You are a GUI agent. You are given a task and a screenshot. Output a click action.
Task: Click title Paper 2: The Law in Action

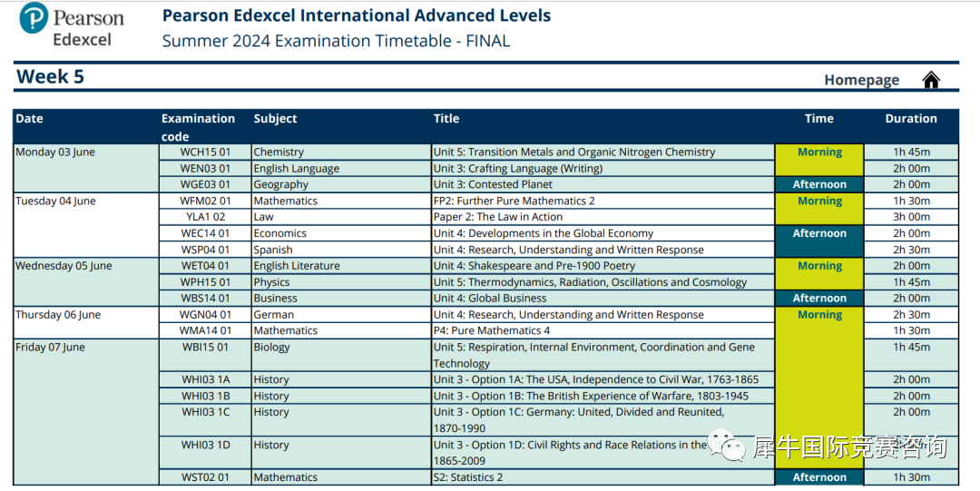(x=498, y=217)
